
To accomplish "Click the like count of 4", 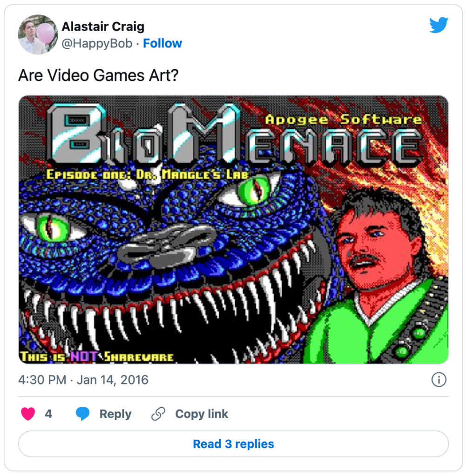I will point(48,414).
